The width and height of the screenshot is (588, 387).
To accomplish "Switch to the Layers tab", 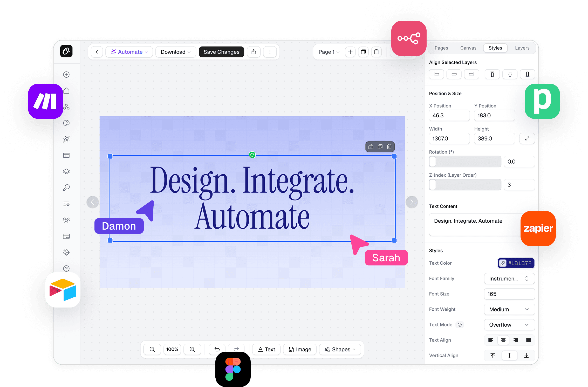I will coord(522,48).
